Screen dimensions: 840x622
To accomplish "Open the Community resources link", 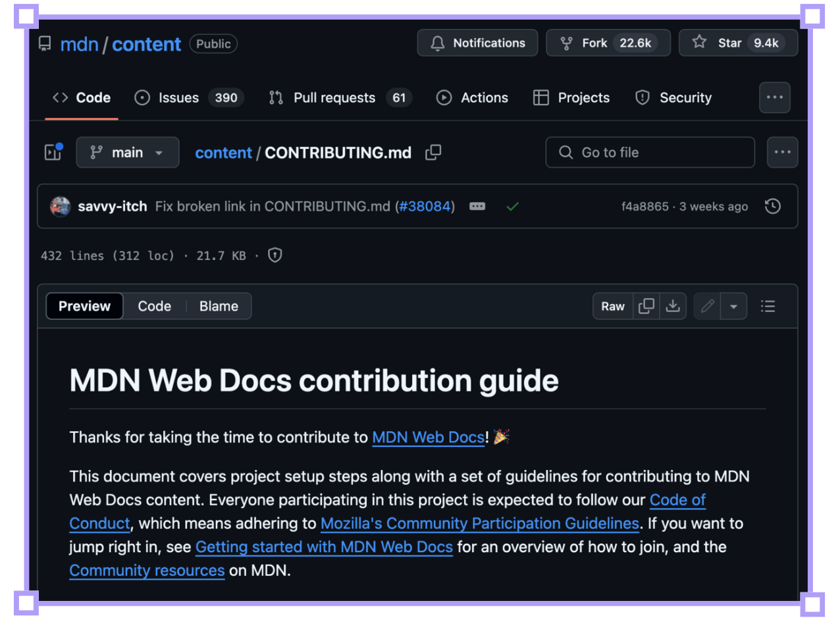I will coord(147,570).
